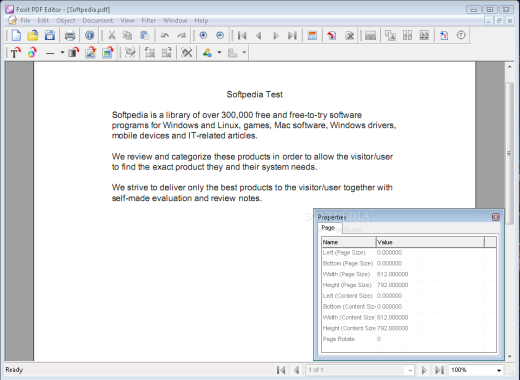Click the delete page icon with X
This screenshot has width=520, height=380.
350,35
